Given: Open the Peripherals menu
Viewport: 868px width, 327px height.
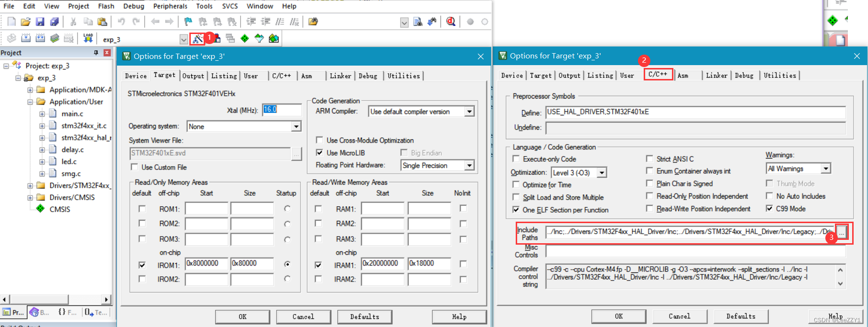Looking at the screenshot, I should (x=170, y=6).
